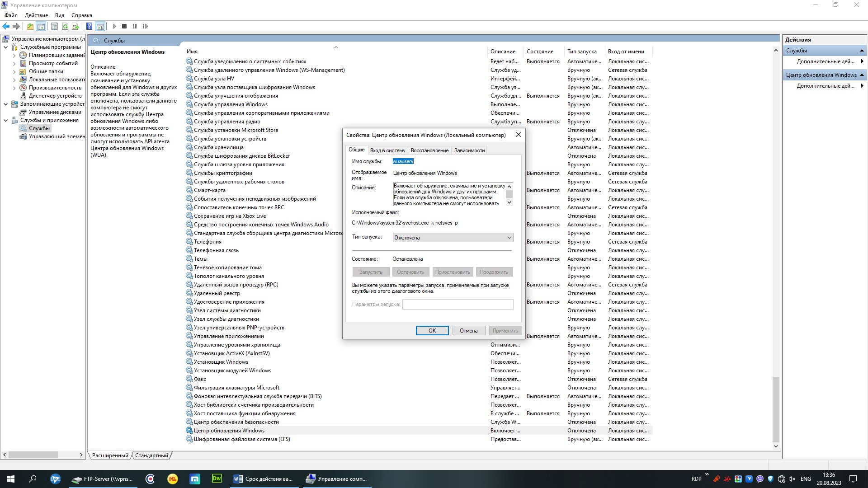Screen dimensions: 868x488
Task: Select Просмотр событий tree node
Action: [53, 63]
